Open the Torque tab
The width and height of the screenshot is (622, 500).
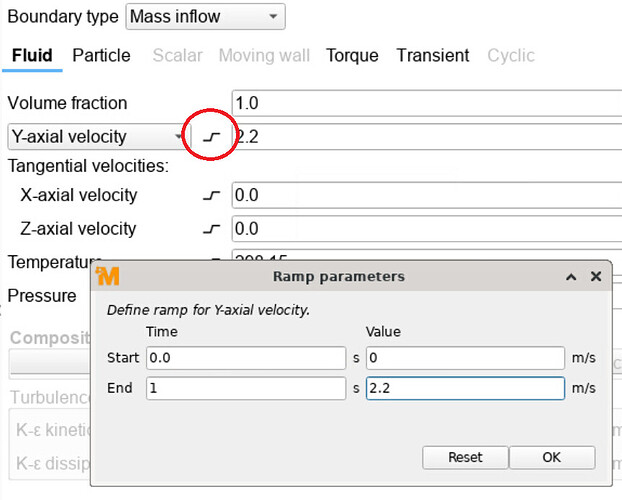point(352,56)
